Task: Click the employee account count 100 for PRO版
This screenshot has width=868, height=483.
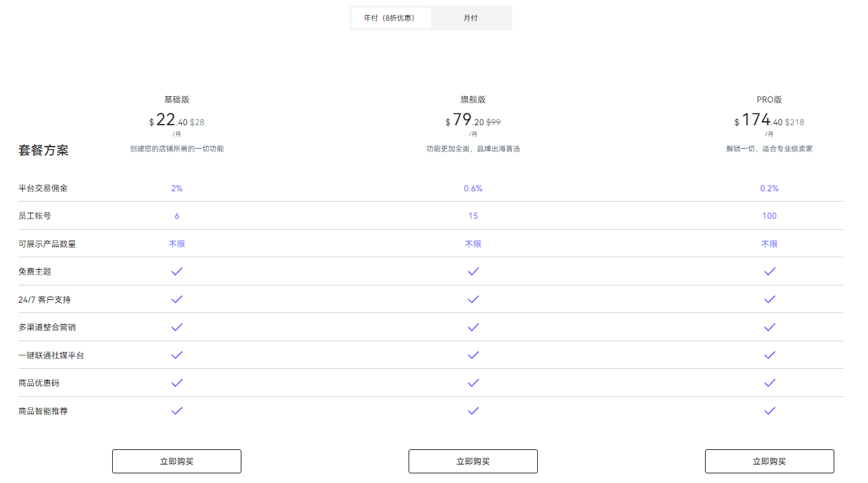Action: 770,215
